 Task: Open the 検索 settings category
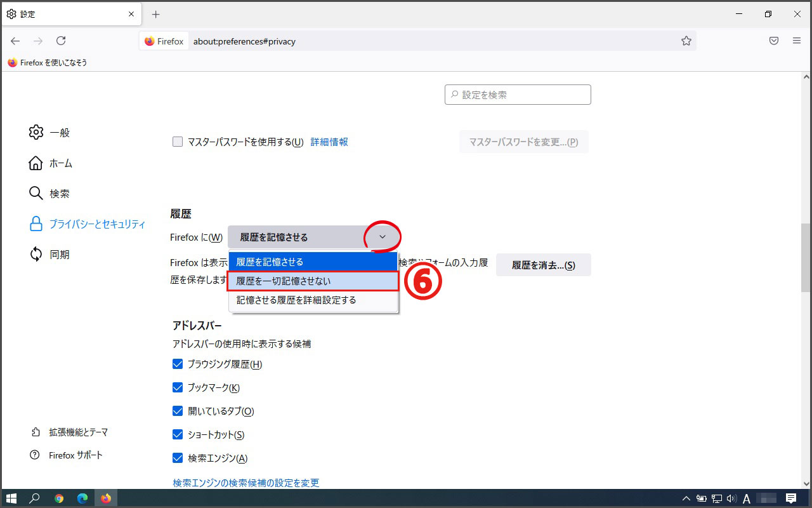coord(49,194)
